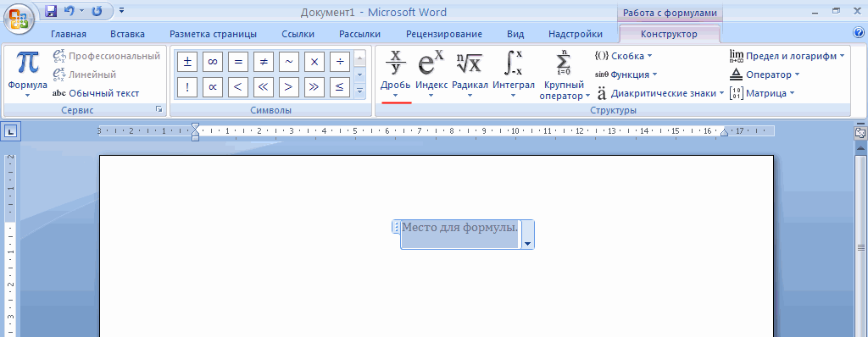The width and height of the screenshot is (868, 337).
Task: Switch to the Вид tab
Action: [515, 35]
